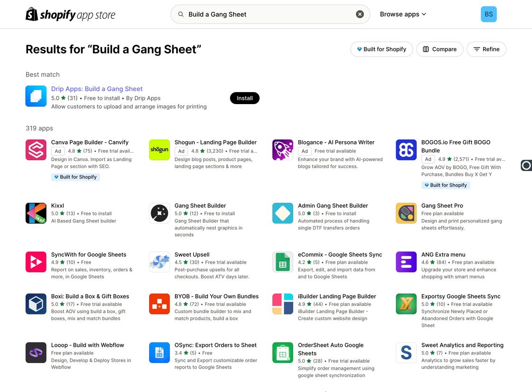Open the Shopify app store logo
This screenshot has width=532, height=392.
[x=71, y=14]
